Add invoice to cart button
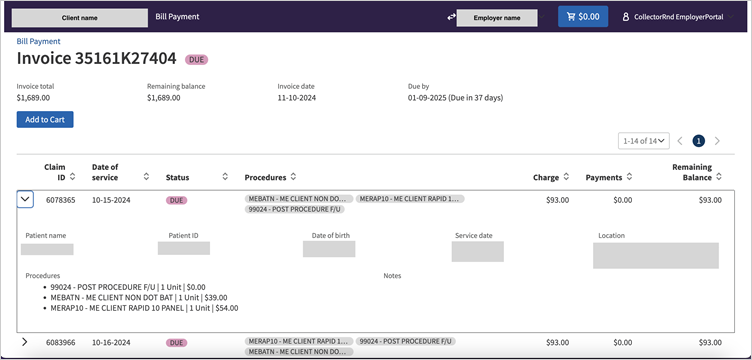This screenshot has width=752, height=360. [45, 119]
